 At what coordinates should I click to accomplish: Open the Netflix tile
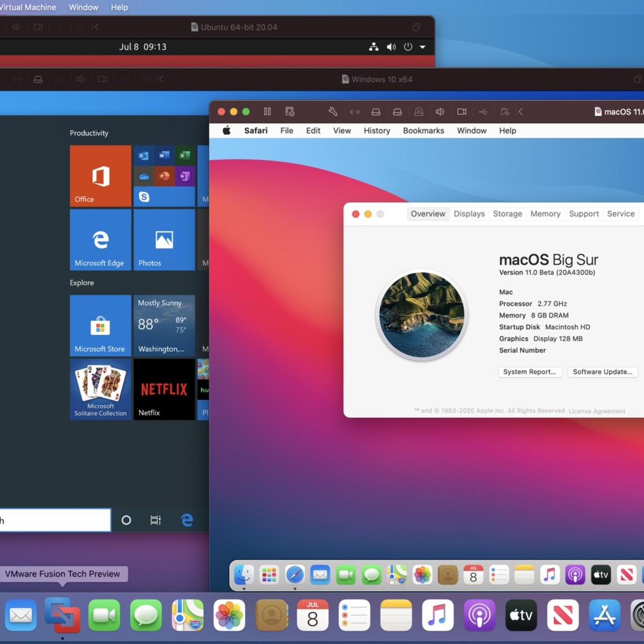[164, 390]
